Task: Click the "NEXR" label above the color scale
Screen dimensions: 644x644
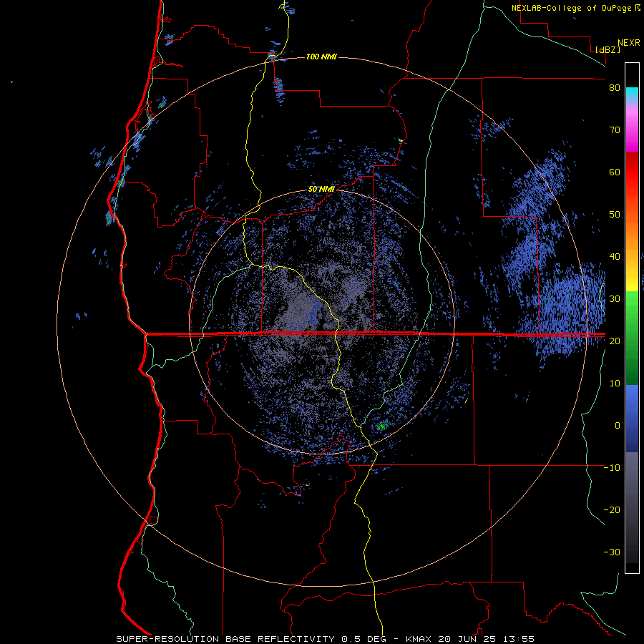Action: point(629,43)
